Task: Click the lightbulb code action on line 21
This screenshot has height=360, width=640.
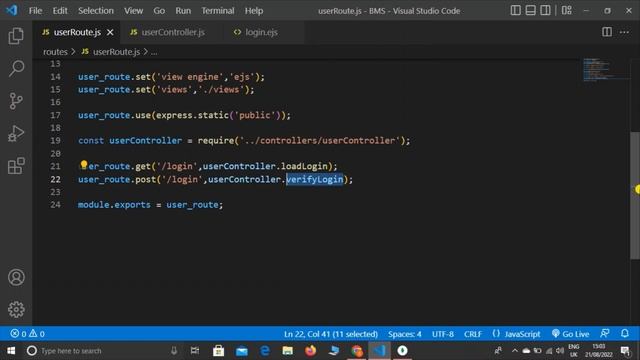Action: (84, 164)
